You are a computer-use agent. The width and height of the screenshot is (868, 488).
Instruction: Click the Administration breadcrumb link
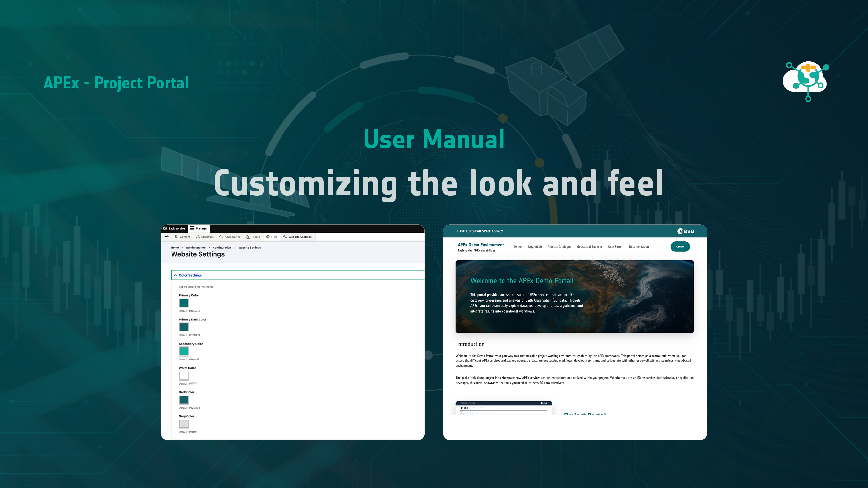coord(196,248)
